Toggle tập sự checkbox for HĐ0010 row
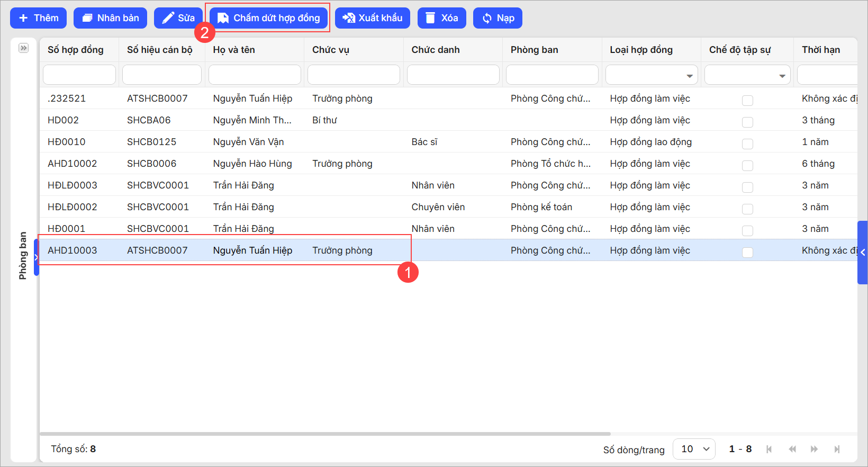 pos(747,143)
